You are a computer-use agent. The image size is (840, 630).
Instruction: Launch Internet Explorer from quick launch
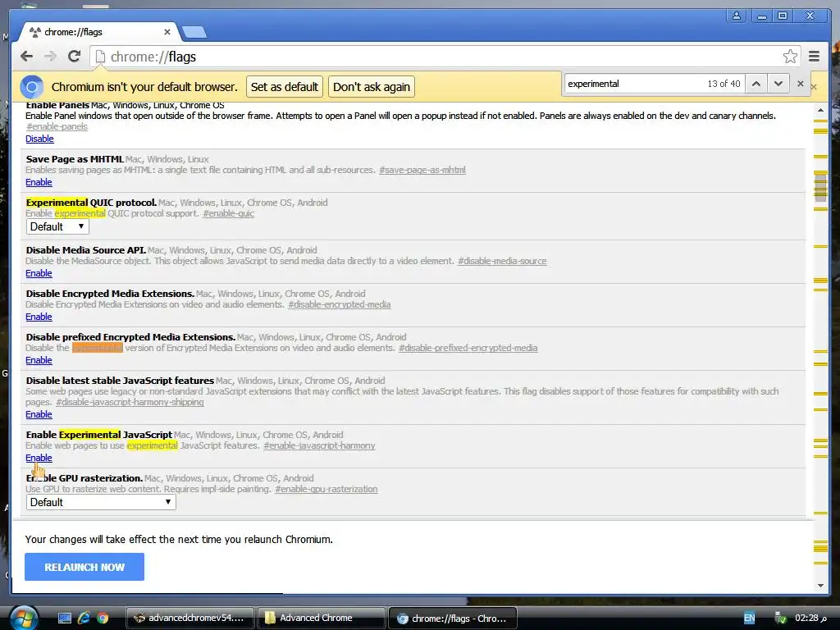84,619
